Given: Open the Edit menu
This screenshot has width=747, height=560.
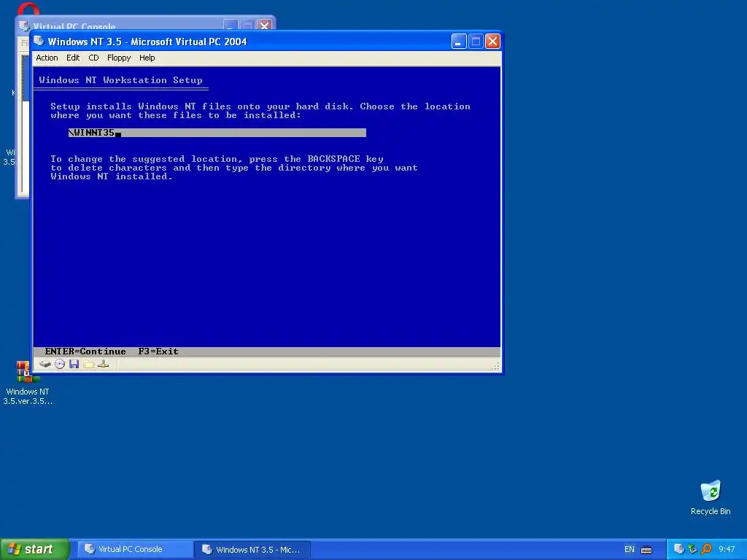Looking at the screenshot, I should (x=73, y=58).
